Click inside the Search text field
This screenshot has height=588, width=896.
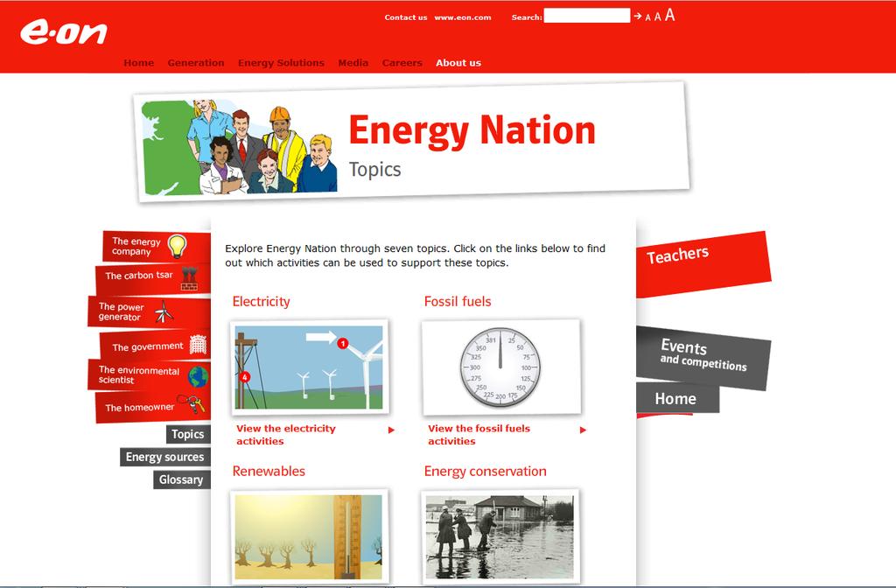(x=587, y=16)
